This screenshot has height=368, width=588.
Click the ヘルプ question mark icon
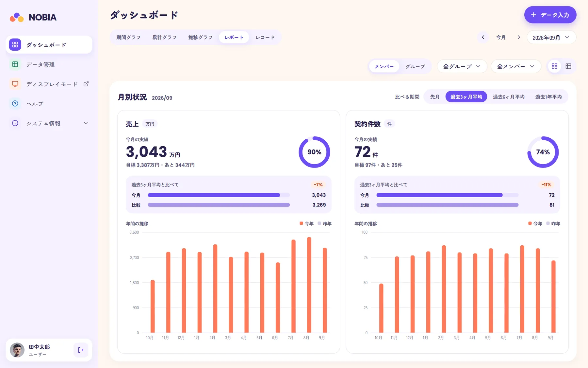click(x=15, y=104)
